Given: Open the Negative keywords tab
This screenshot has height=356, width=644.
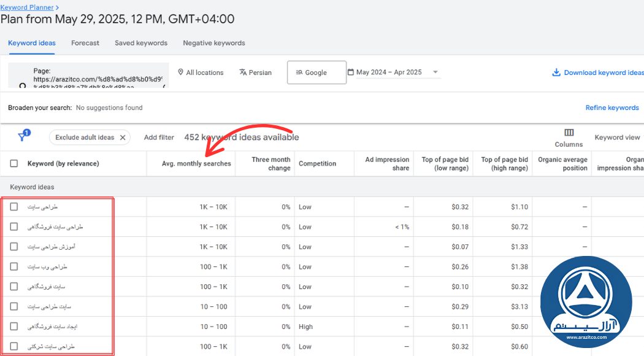Looking at the screenshot, I should coord(213,43).
